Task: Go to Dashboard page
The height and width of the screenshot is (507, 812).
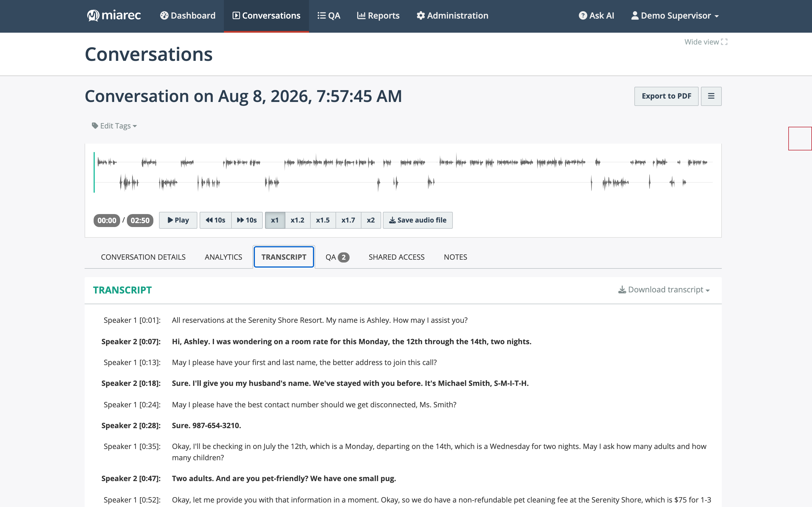Action: (x=187, y=16)
